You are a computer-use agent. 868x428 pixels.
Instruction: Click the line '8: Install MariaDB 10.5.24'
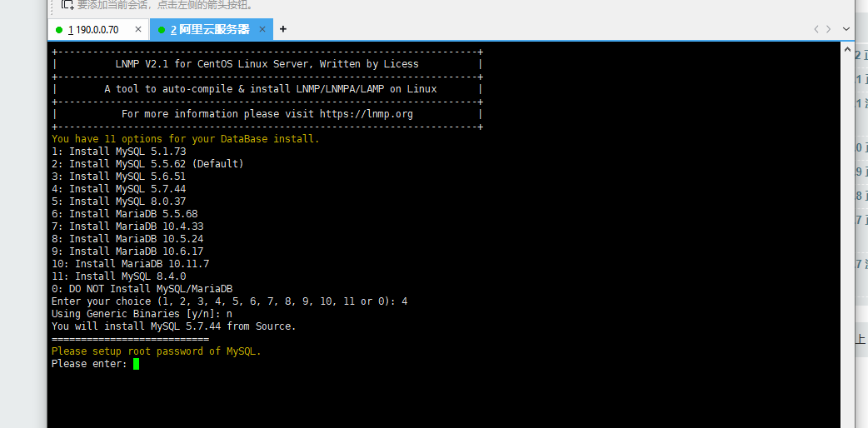[x=128, y=239]
